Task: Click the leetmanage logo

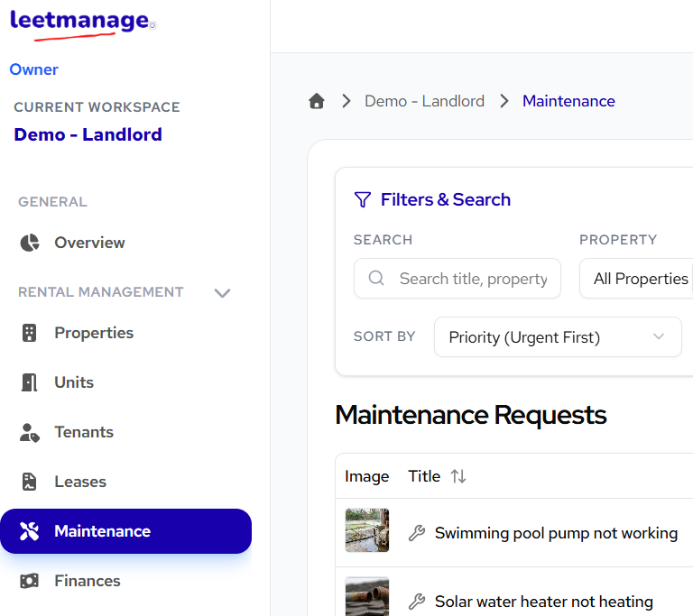Action: click(x=83, y=24)
